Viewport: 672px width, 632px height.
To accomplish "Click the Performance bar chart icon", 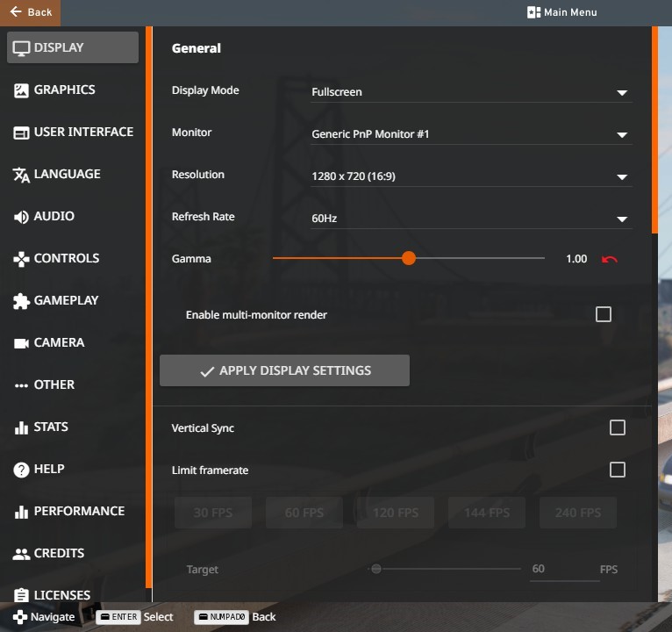I will click(x=21, y=512).
